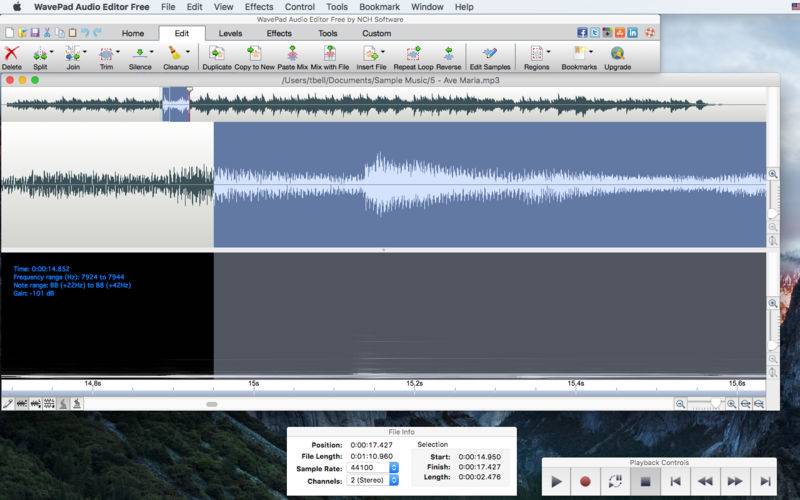Adjust the horizontal zoom slider
800x500 pixels.
[x=716, y=404]
